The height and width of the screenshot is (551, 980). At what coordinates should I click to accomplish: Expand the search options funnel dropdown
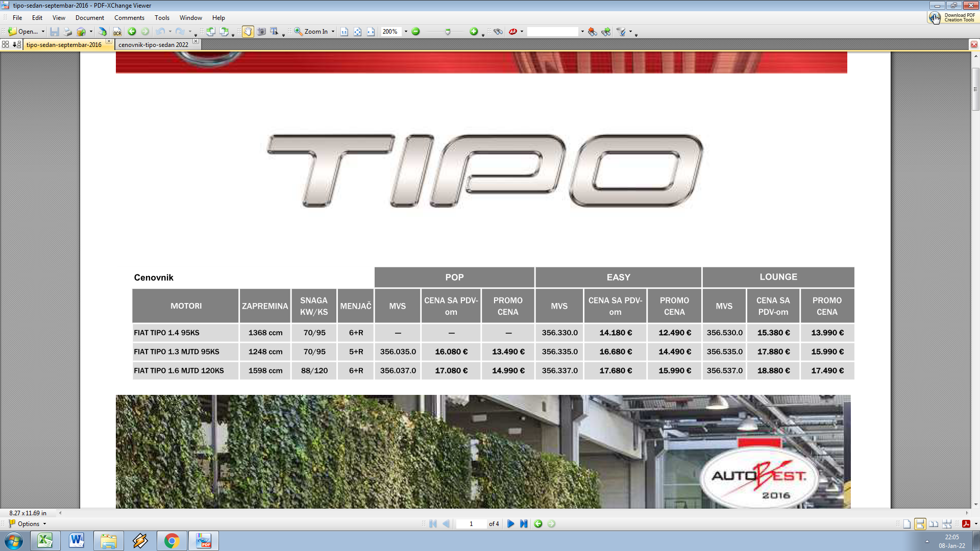pos(630,32)
